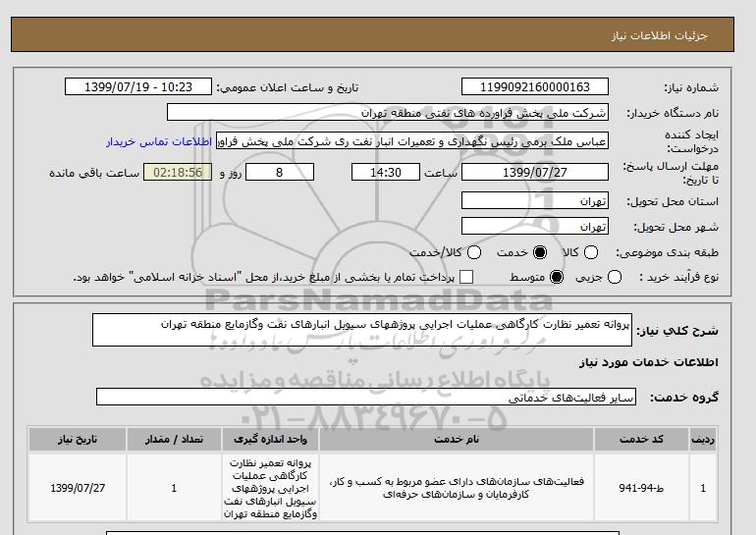Image resolution: width=756 pixels, height=535 pixels.
Task: Choose the متوسط purchase type radio
Action: pyautogui.click(x=557, y=277)
